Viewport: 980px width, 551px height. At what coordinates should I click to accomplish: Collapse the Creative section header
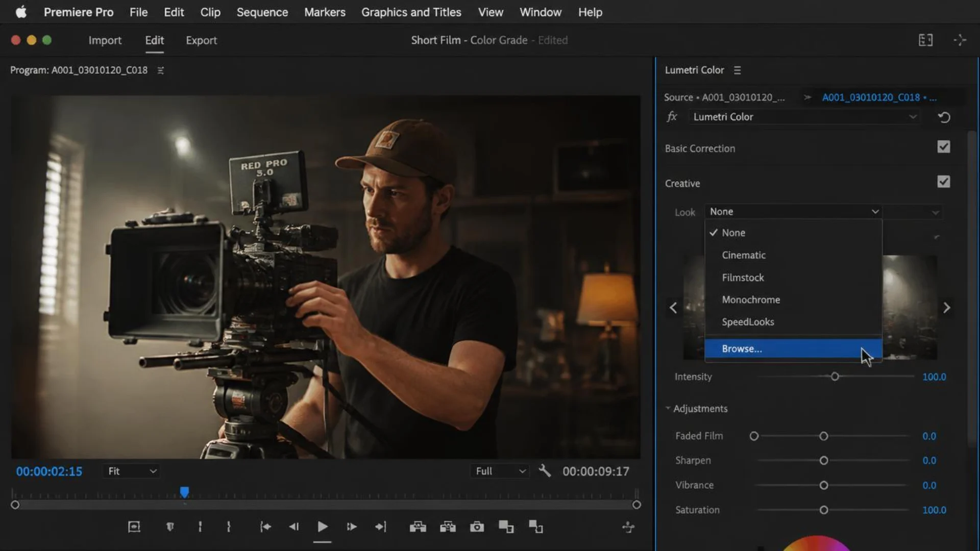682,183
